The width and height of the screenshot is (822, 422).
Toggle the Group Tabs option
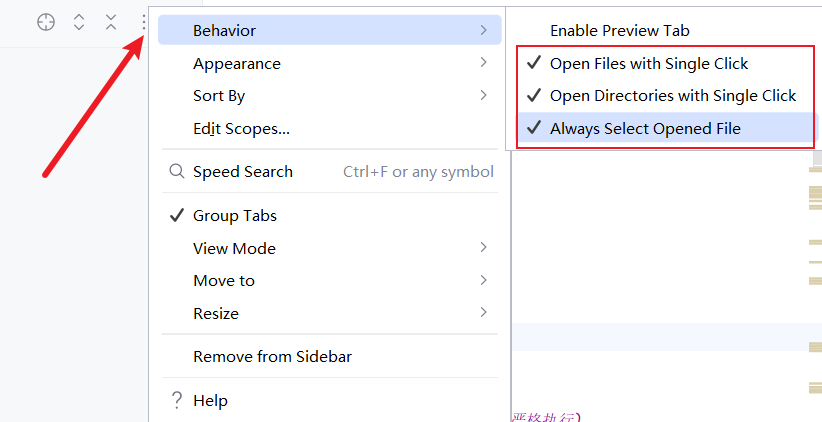[x=234, y=216]
